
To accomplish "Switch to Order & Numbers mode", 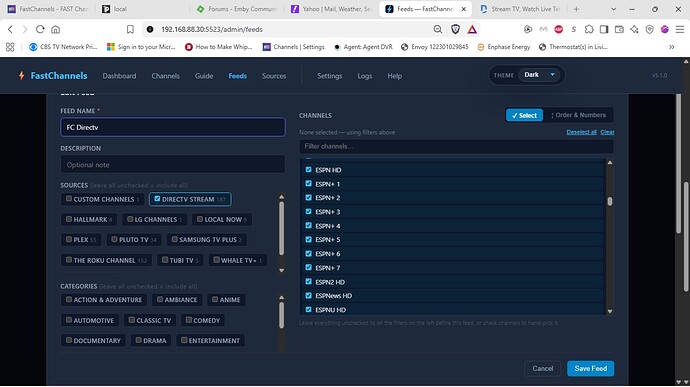I will point(578,115).
